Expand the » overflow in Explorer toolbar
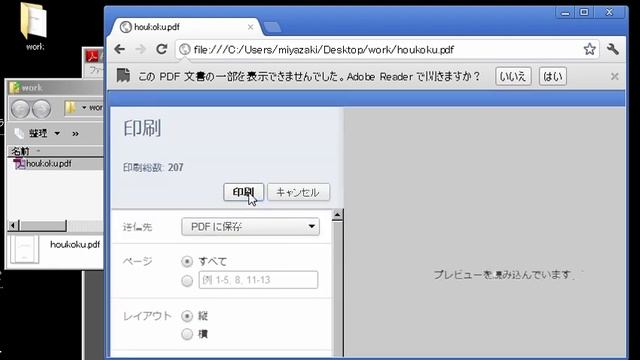 tap(75, 133)
